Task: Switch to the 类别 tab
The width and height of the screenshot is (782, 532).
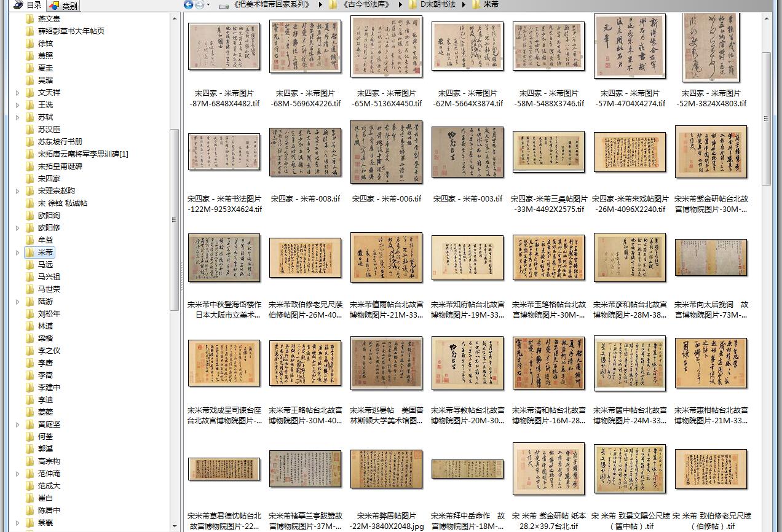Action: [63, 6]
